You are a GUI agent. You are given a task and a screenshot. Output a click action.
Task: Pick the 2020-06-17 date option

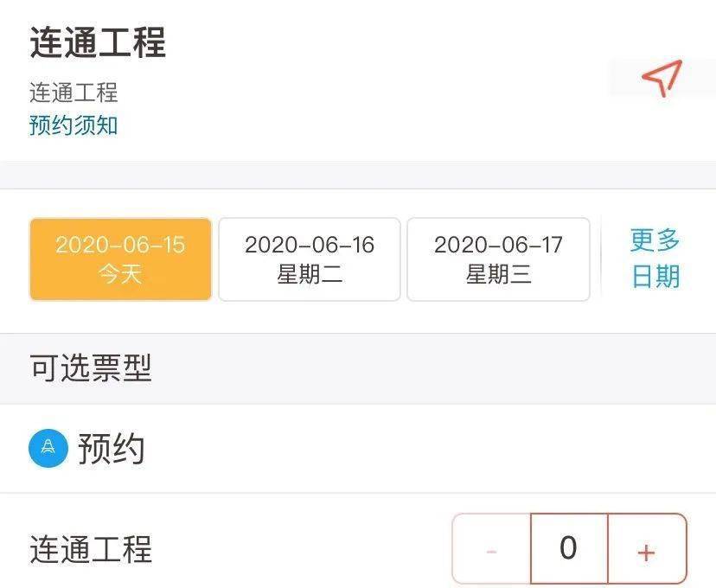(498, 259)
